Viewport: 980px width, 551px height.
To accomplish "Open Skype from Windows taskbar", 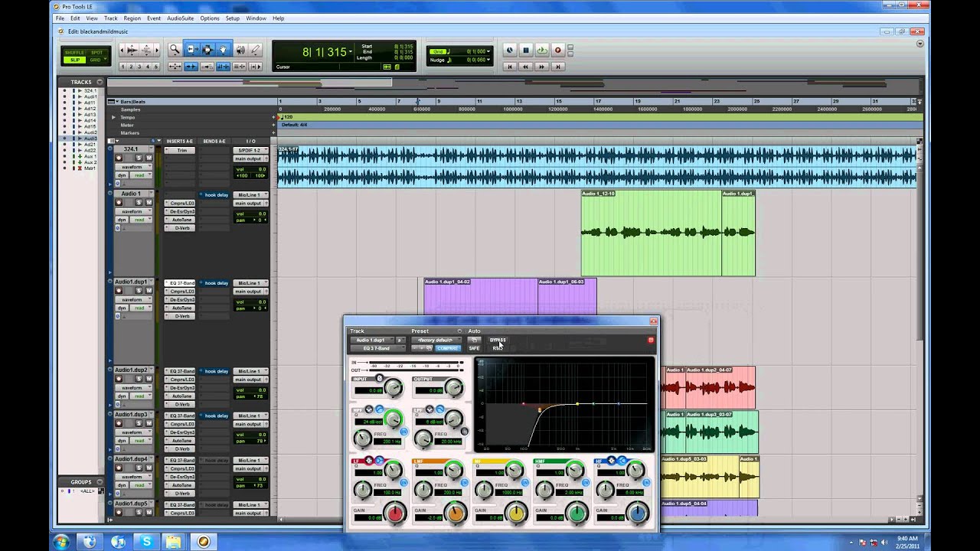I will [146, 541].
